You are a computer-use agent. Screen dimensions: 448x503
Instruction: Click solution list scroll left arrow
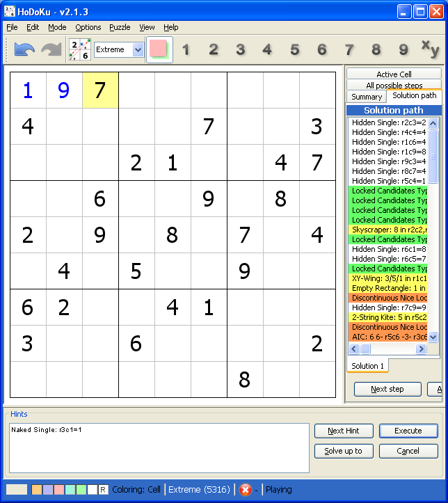(x=354, y=349)
